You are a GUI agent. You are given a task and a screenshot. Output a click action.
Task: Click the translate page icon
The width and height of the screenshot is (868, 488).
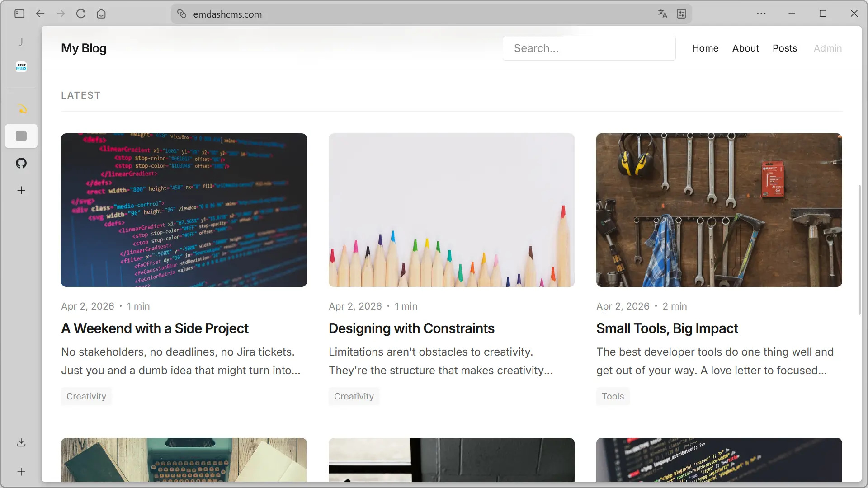click(x=662, y=14)
